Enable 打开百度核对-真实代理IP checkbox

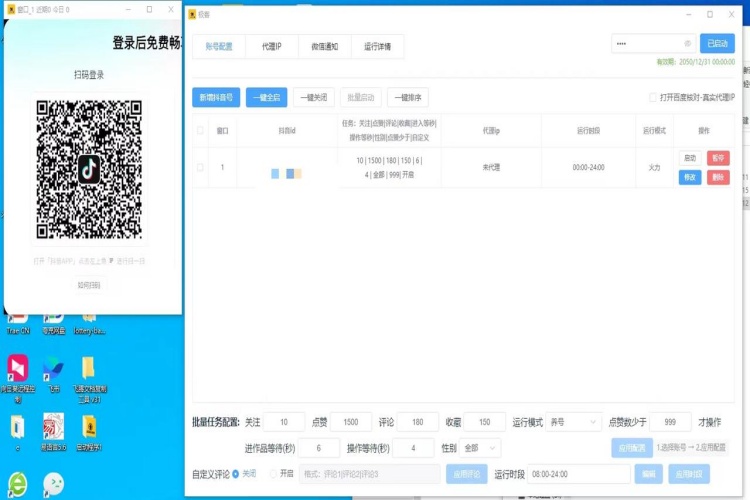tap(652, 98)
